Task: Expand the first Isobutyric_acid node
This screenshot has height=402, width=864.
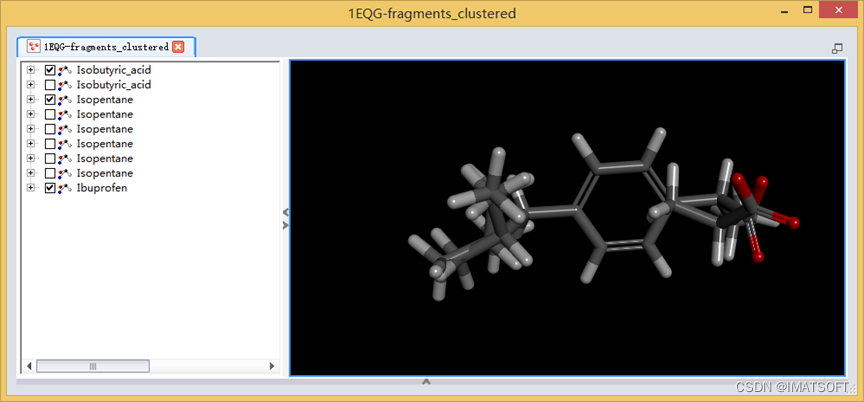Action: pyautogui.click(x=30, y=70)
